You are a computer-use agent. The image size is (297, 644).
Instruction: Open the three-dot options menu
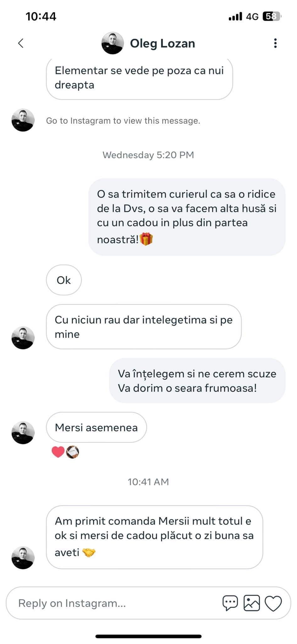(x=275, y=43)
